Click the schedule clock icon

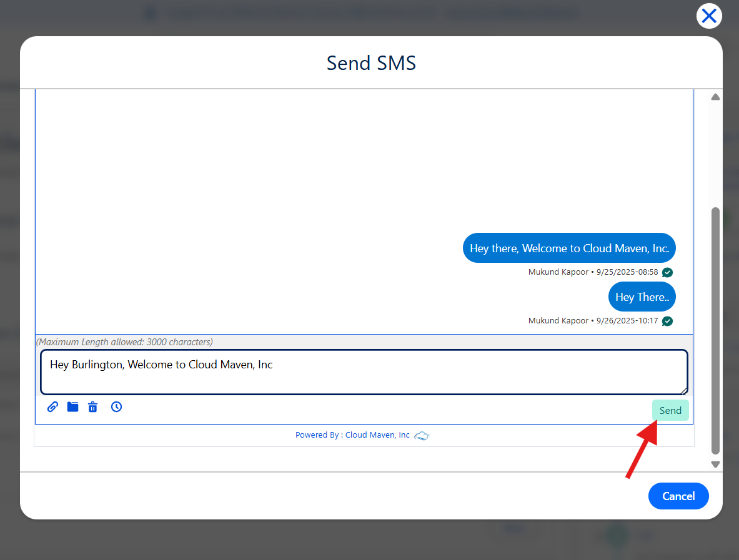(x=116, y=407)
